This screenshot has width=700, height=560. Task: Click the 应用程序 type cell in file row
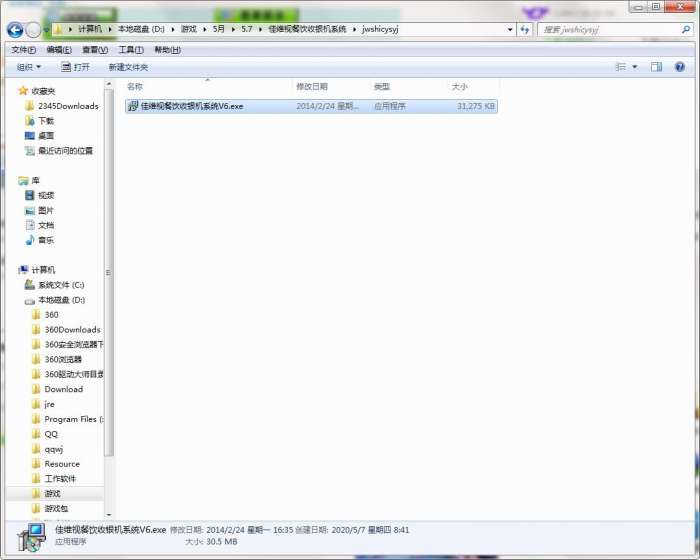390,106
